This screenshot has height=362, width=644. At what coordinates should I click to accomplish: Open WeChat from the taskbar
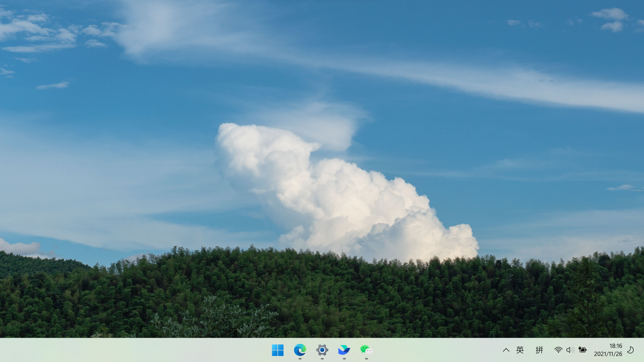coord(366,350)
